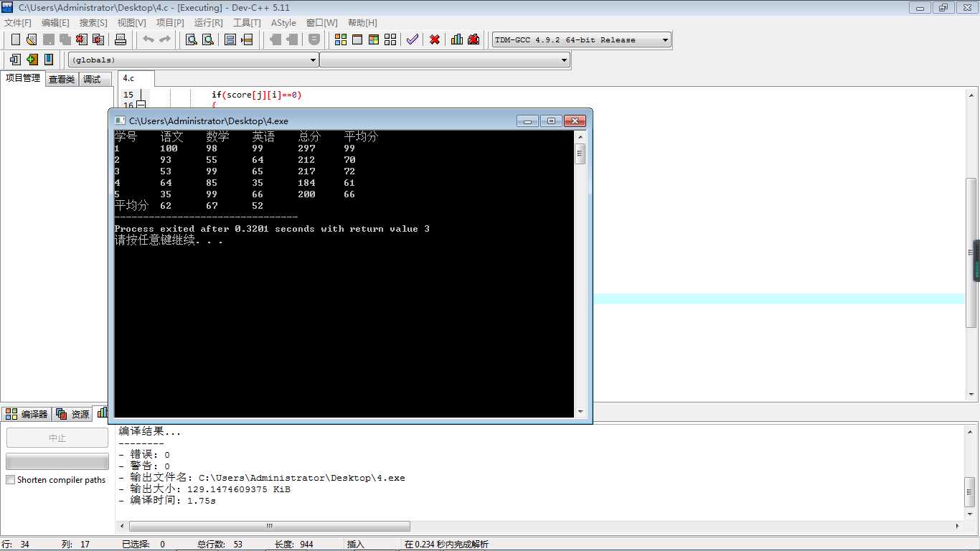
Task: Click the Delete Profiling Information icon
Action: [473, 39]
